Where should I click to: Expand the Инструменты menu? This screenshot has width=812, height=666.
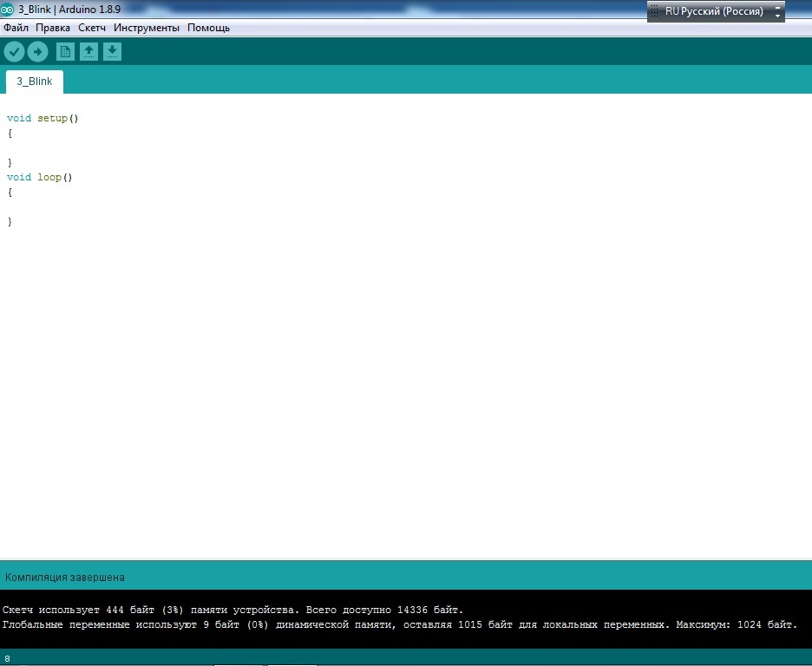(147, 28)
